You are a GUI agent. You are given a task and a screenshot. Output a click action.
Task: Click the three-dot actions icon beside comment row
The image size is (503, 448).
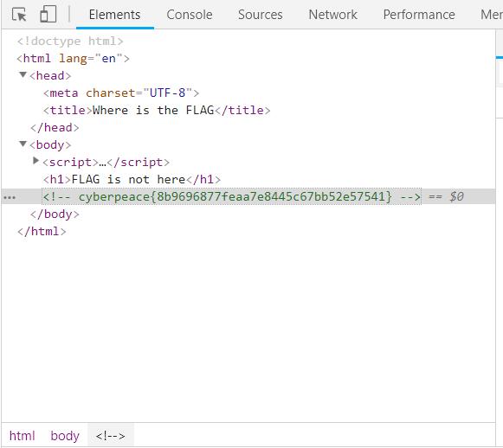click(x=10, y=197)
